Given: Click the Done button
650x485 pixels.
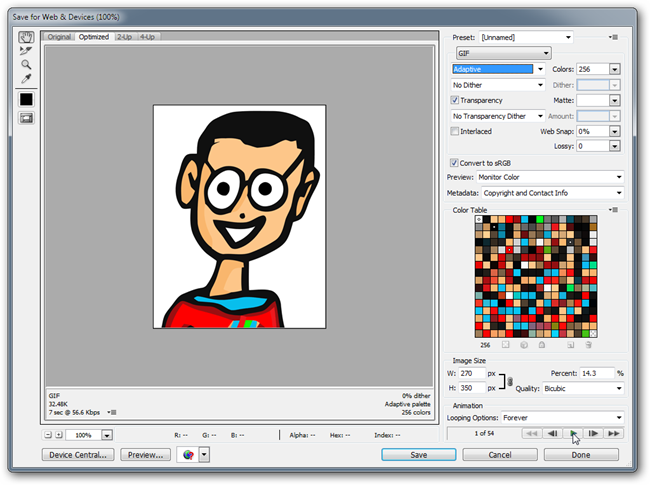Looking at the screenshot, I should point(581,455).
